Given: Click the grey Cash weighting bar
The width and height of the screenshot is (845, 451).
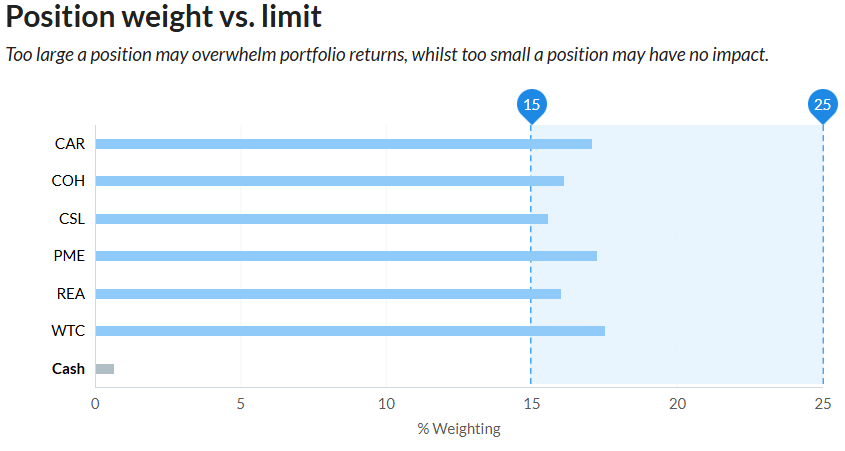Looking at the screenshot, I should point(105,369).
